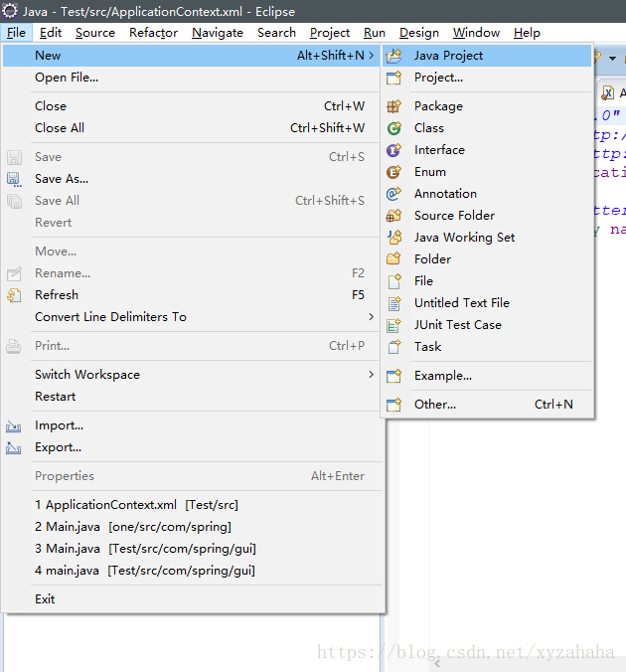The width and height of the screenshot is (626, 672).
Task: Open recent file 2 Main.java [one/src/com/spring]
Action: coord(191,527)
